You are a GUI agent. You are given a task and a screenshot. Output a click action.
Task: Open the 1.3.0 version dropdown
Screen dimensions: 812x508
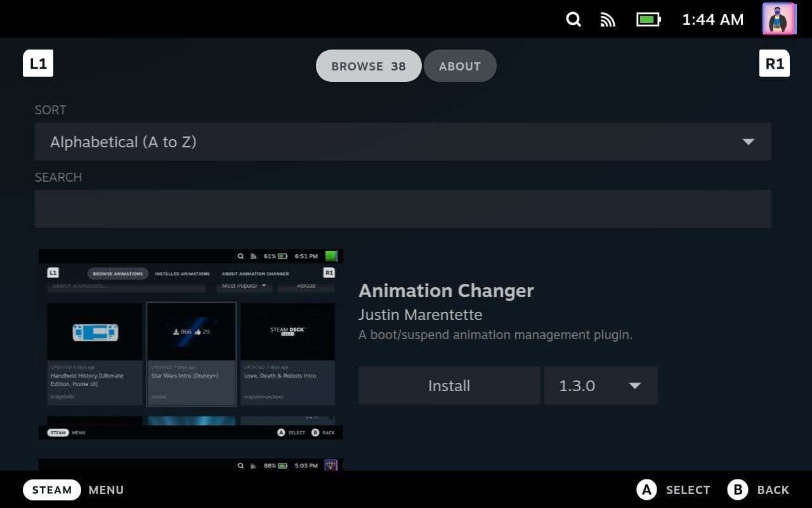click(x=601, y=385)
